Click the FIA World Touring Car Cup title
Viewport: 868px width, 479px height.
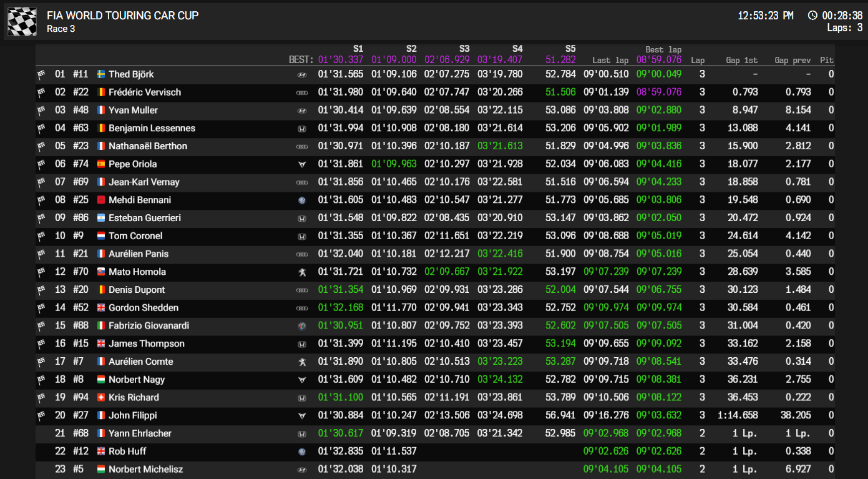pyautogui.click(x=123, y=16)
